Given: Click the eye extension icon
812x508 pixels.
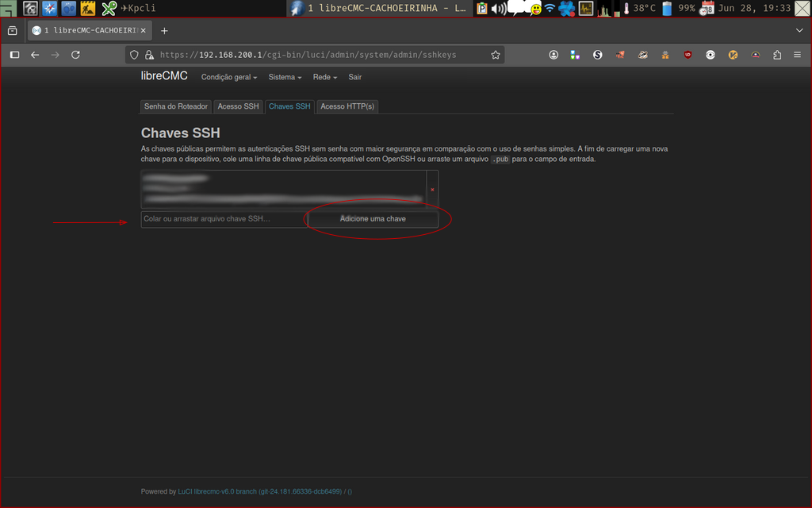Looking at the screenshot, I should [x=710, y=55].
